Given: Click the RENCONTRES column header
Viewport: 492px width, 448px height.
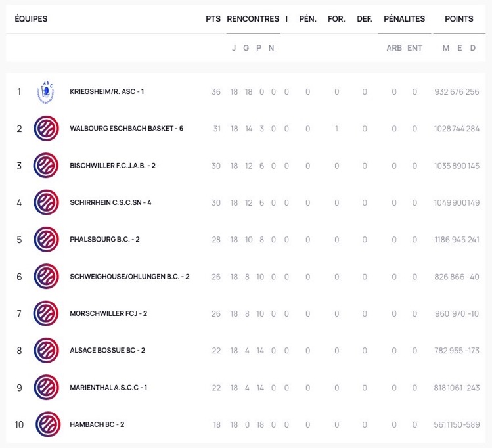Looking at the screenshot, I should coord(253,19).
